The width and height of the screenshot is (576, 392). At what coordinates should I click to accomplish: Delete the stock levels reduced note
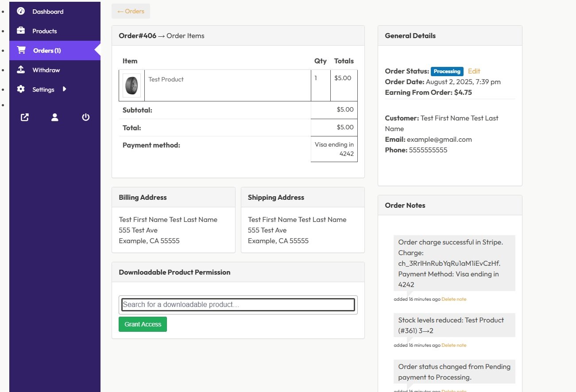pos(454,345)
